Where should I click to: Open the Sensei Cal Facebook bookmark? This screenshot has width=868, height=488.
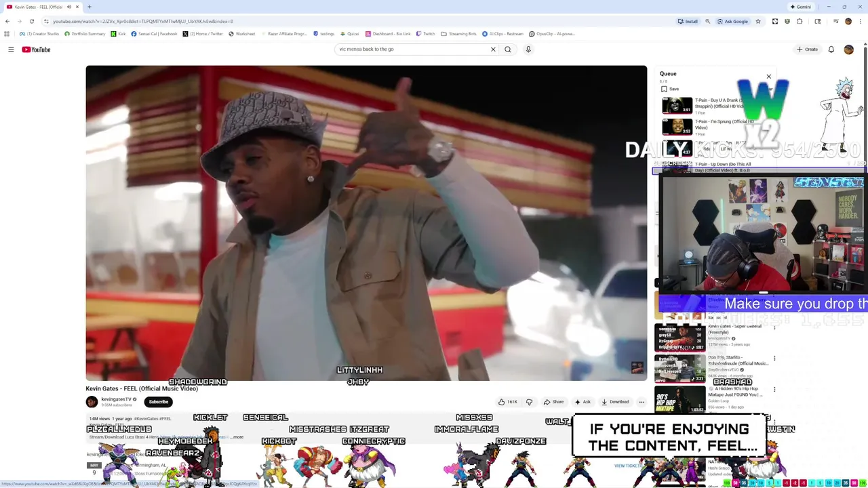154,34
